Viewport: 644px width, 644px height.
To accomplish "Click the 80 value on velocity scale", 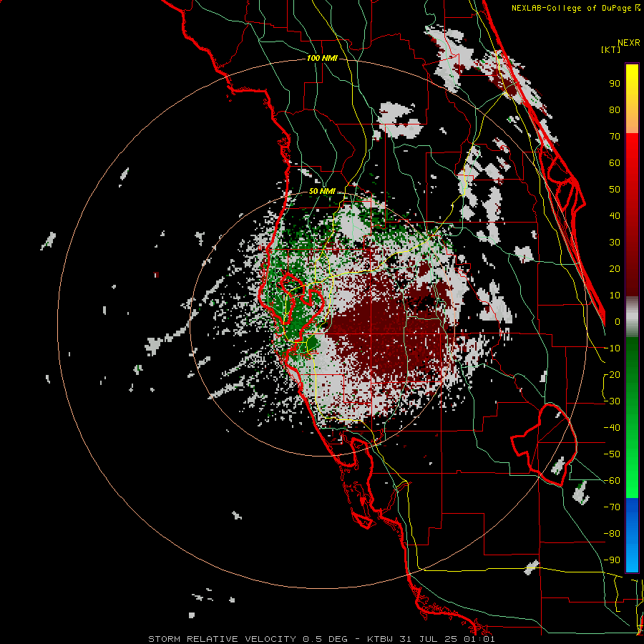I will 615,110.
